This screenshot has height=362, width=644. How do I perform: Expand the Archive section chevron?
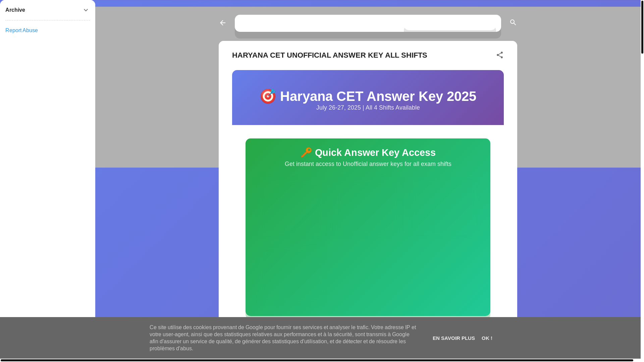(x=86, y=10)
